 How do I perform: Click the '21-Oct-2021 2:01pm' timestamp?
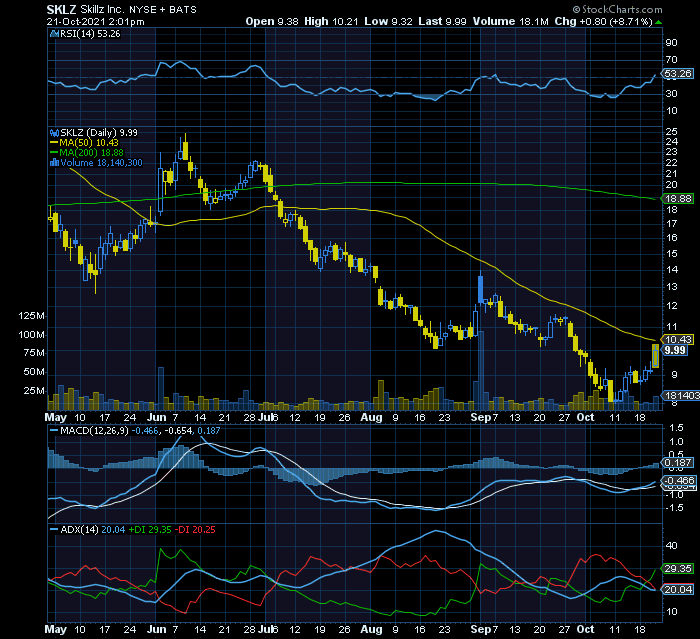(x=96, y=21)
